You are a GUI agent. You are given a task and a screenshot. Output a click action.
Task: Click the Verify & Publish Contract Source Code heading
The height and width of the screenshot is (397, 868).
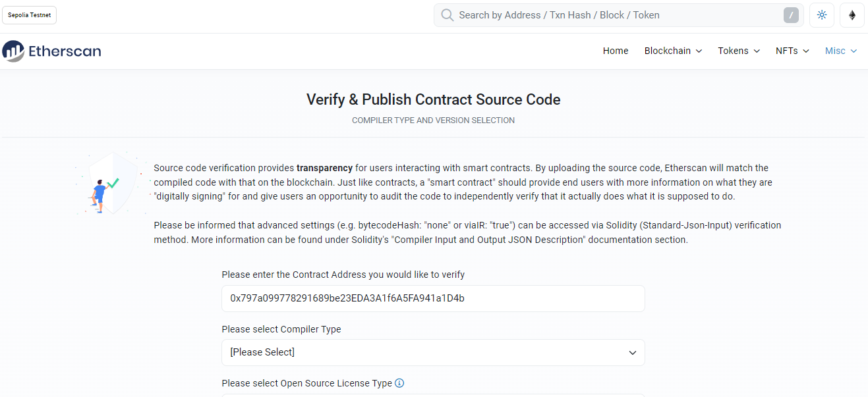click(x=434, y=100)
